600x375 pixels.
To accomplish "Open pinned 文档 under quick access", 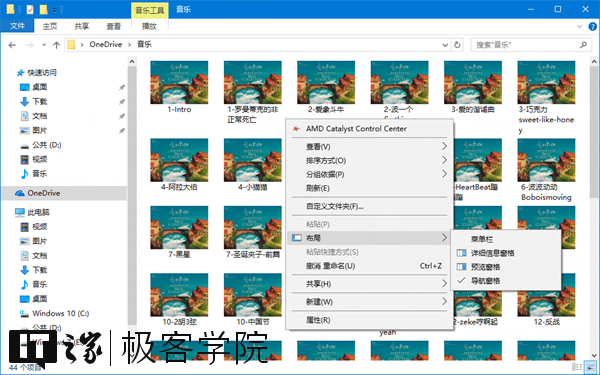I will click(x=39, y=116).
